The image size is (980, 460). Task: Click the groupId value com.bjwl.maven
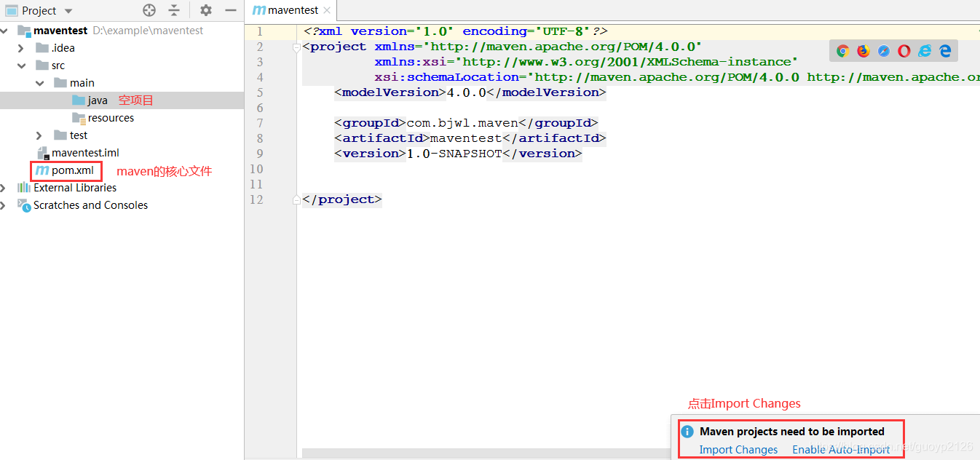[x=462, y=123]
